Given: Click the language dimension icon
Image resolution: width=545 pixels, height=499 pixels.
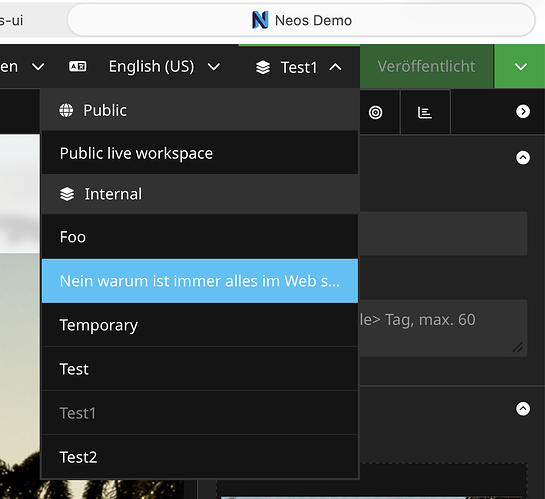Looking at the screenshot, I should 78,66.
